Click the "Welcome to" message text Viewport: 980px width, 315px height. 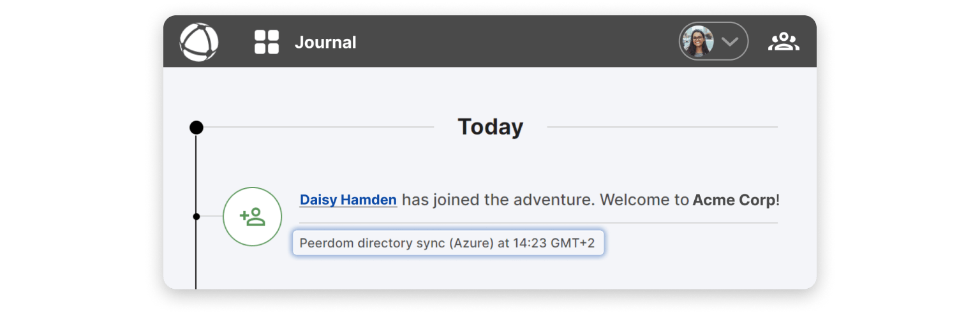coord(645,200)
